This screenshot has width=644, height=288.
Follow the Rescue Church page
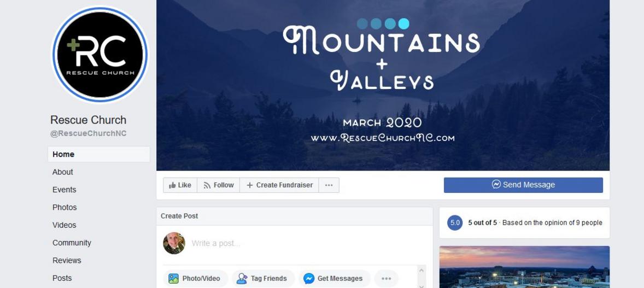[219, 185]
